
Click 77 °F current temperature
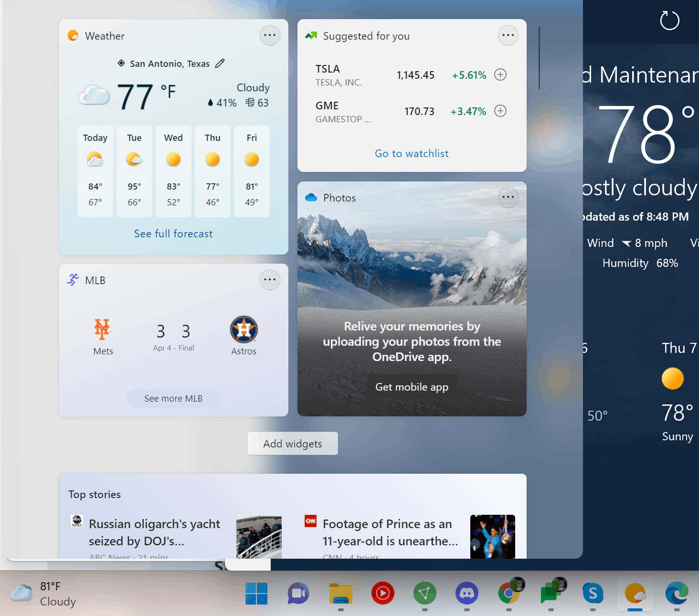coord(146,96)
